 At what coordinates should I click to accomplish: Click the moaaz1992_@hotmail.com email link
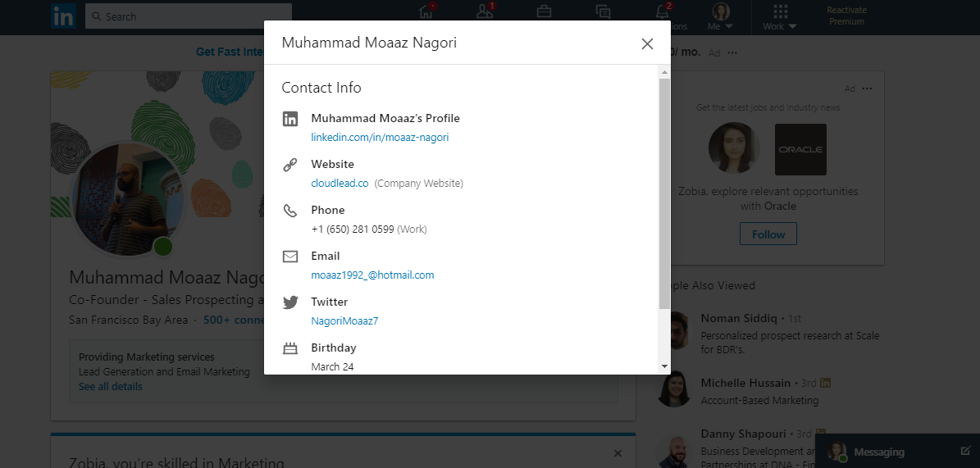click(372, 275)
